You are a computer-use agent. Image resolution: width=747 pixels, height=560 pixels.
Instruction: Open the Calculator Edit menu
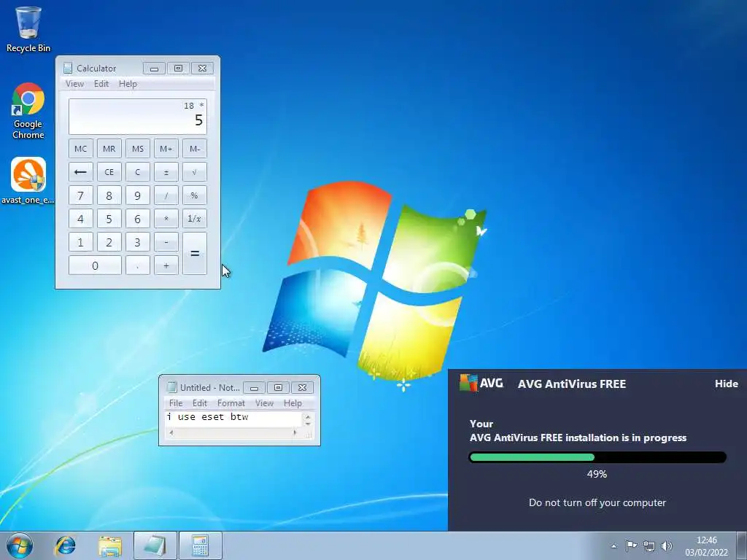click(x=101, y=84)
